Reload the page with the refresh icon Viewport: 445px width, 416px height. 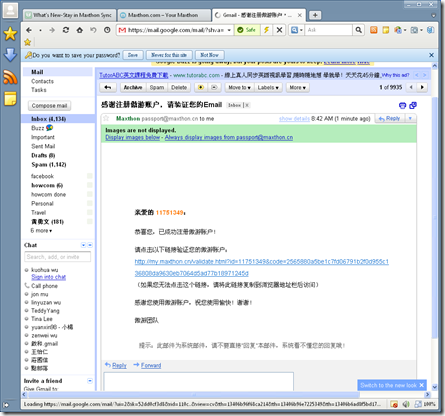(x=66, y=30)
